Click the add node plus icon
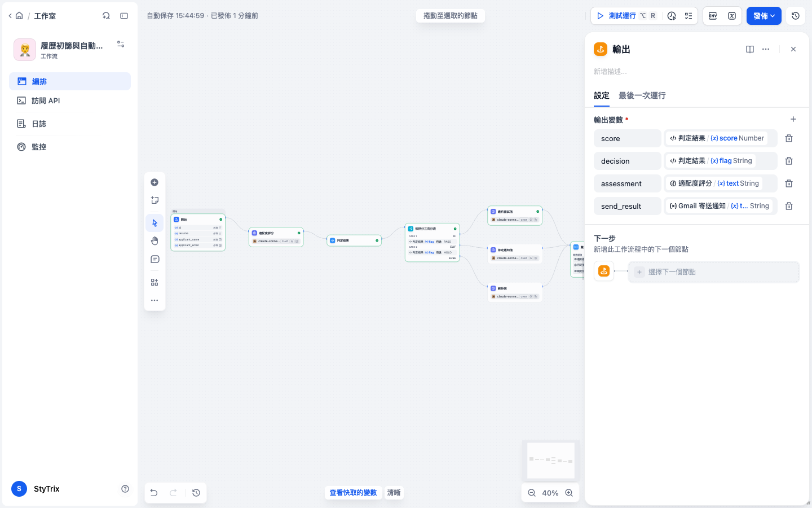812x508 pixels. pyautogui.click(x=155, y=182)
